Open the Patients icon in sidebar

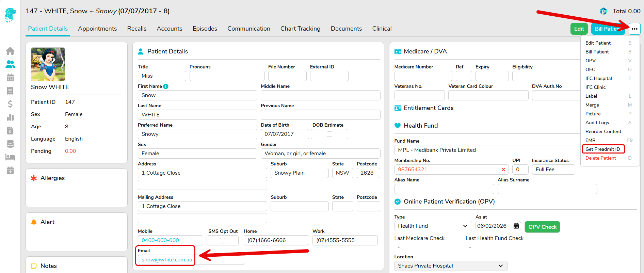[10, 64]
